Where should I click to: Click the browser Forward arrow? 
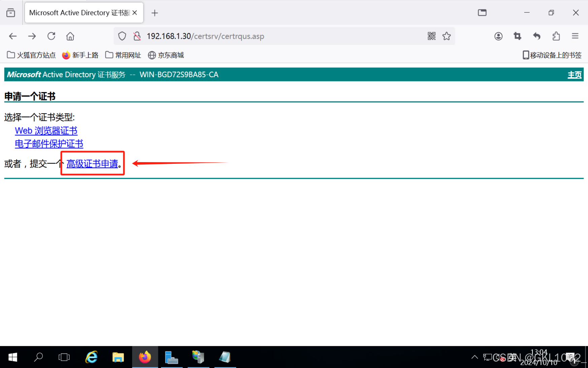pos(32,36)
